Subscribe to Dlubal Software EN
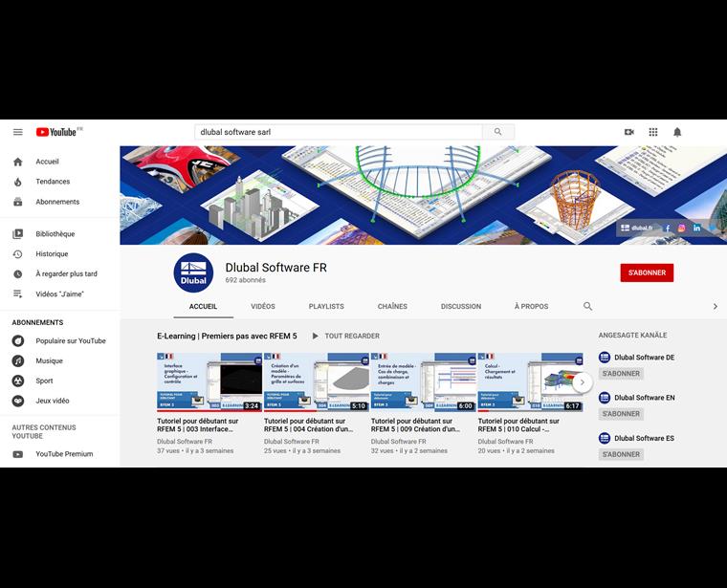Viewport: 727px width, 588px height. click(x=621, y=414)
